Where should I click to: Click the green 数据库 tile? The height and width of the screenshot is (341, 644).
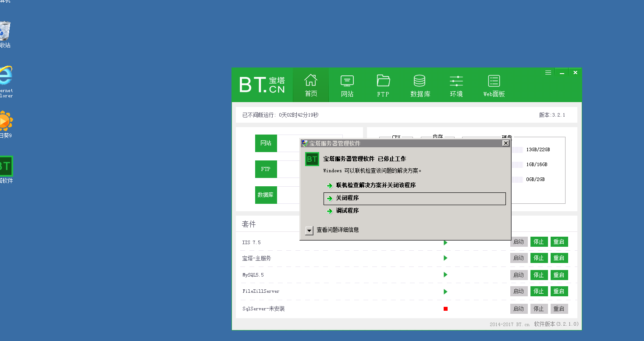coord(266,195)
